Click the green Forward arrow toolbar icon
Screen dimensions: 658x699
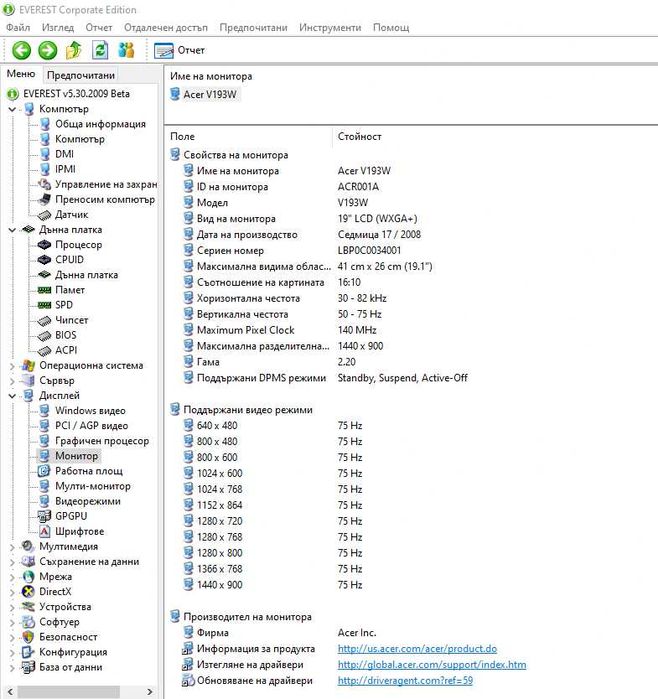coord(47,50)
